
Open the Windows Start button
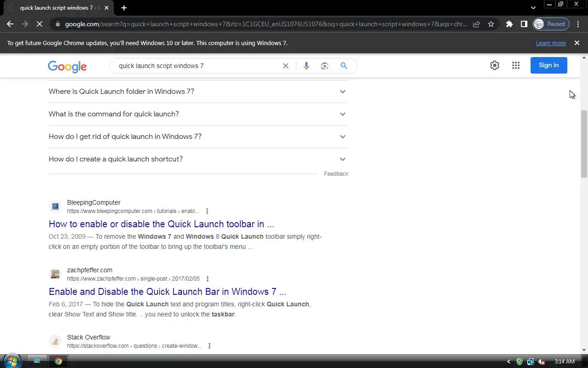point(12,361)
